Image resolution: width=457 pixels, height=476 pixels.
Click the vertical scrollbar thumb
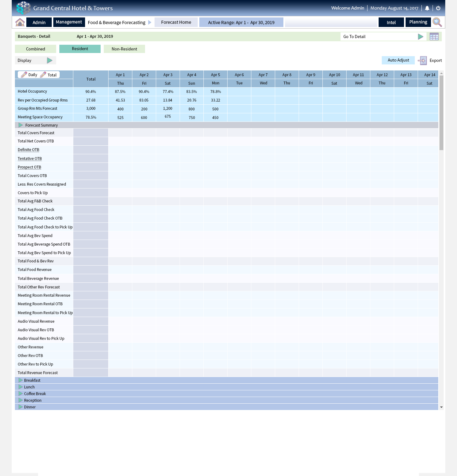(x=441, y=113)
